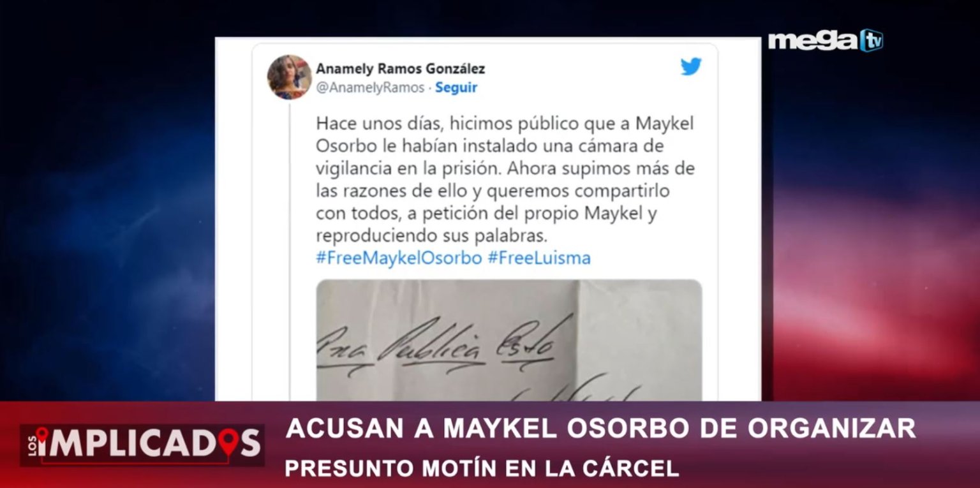Click the tv badge in Mega logo

tap(871, 41)
